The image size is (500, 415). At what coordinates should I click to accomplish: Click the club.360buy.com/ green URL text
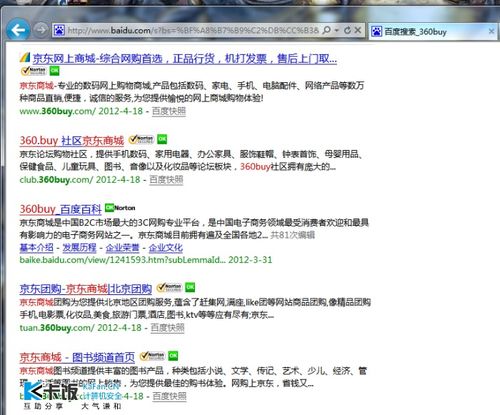click(x=56, y=180)
